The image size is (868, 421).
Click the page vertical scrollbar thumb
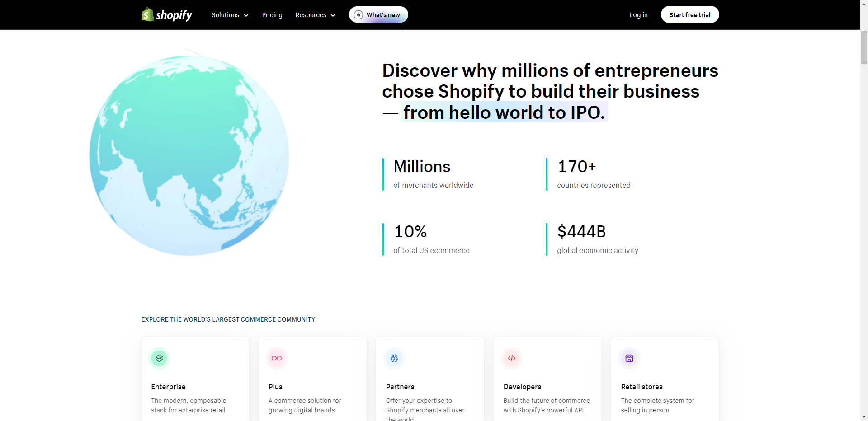[864, 47]
